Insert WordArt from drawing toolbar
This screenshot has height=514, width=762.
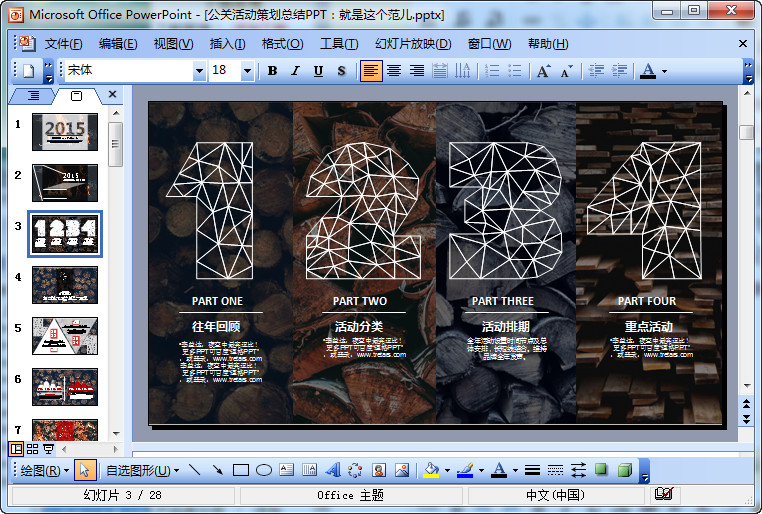pos(333,470)
